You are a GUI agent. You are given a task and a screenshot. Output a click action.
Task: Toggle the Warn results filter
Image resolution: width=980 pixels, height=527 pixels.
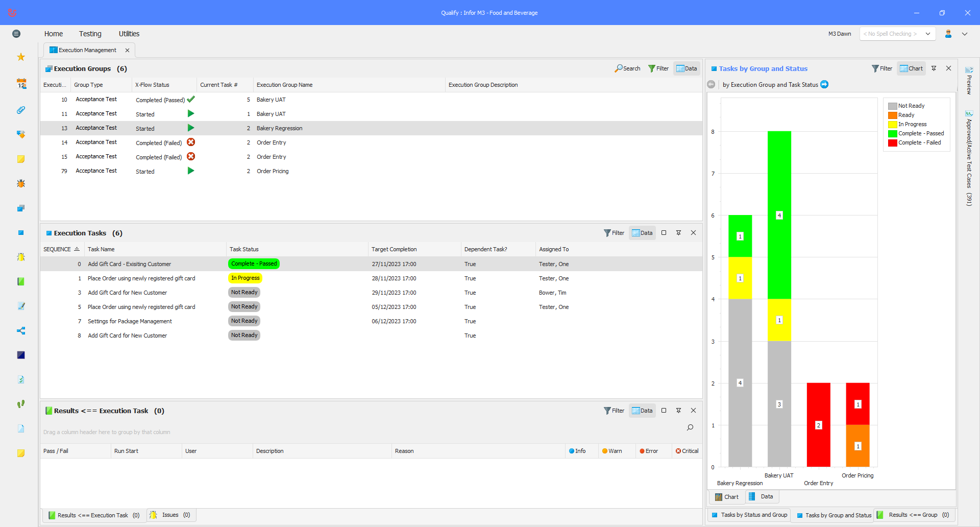pyautogui.click(x=612, y=451)
